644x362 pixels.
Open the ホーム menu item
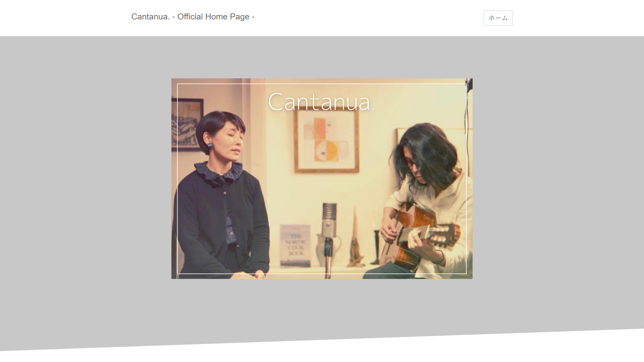pyautogui.click(x=498, y=18)
